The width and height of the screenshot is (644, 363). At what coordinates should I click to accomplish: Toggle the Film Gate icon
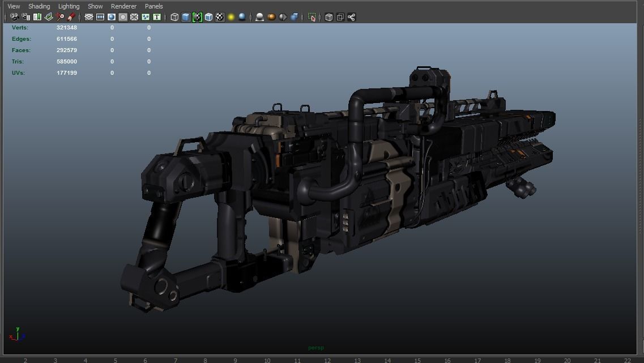pyautogui.click(x=100, y=17)
